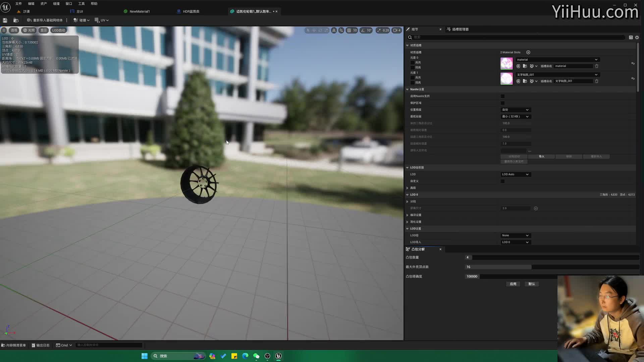Enable 启用Nanite支持 checkbox

click(x=502, y=96)
